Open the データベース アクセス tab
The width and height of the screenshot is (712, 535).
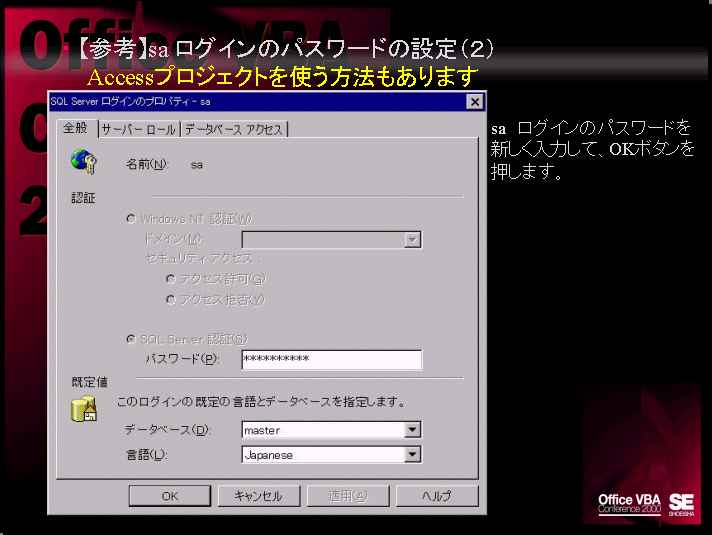click(234, 129)
